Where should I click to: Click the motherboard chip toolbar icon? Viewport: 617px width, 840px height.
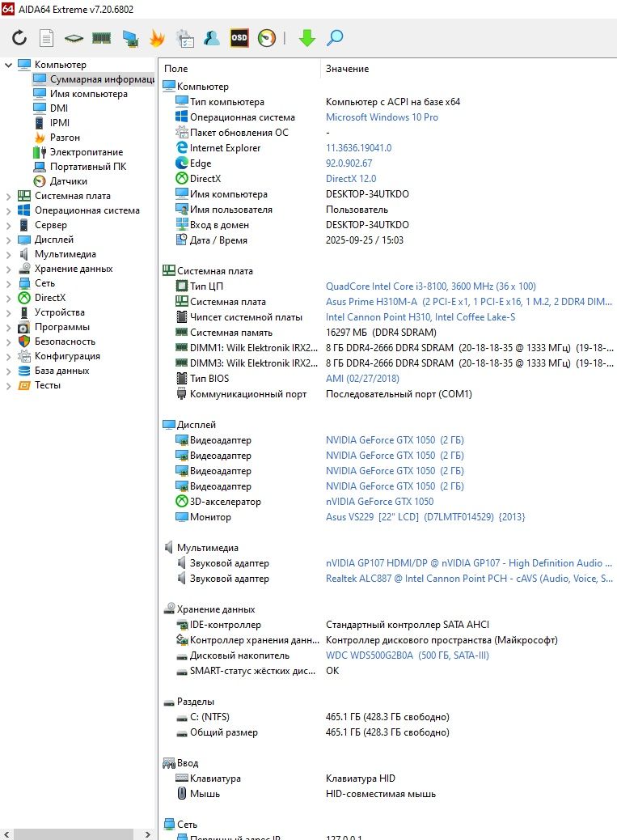click(74, 38)
